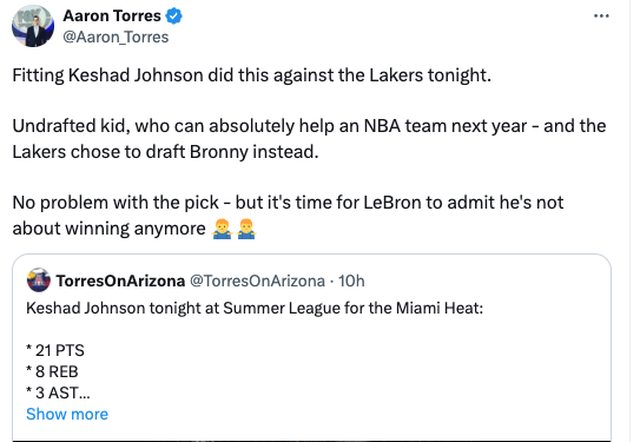Click the gray @TorresOnArizona handle
Screen dimensions: 640x442
pyautogui.click(x=257, y=281)
